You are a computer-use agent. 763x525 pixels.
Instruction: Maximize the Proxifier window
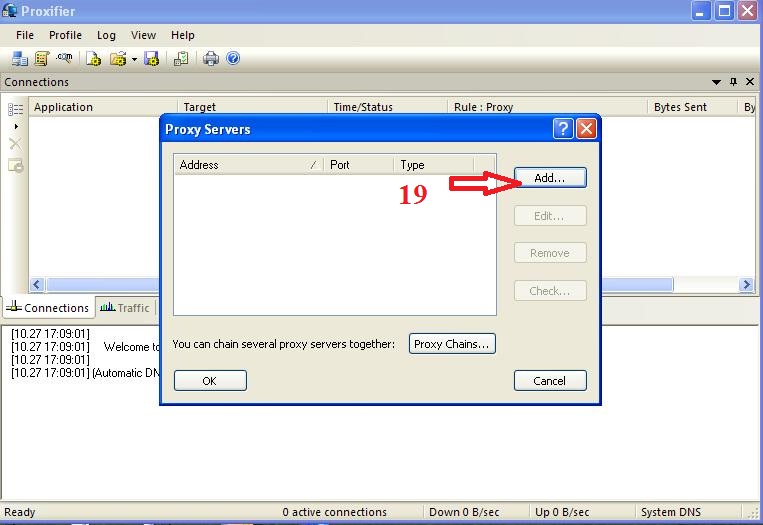pyautogui.click(x=724, y=11)
